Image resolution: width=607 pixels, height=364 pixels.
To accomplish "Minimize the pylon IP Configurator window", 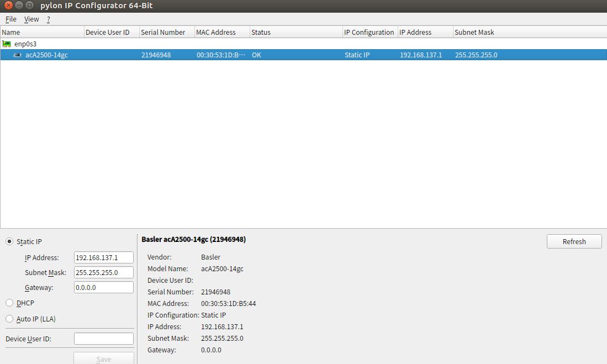I will 19,6.
